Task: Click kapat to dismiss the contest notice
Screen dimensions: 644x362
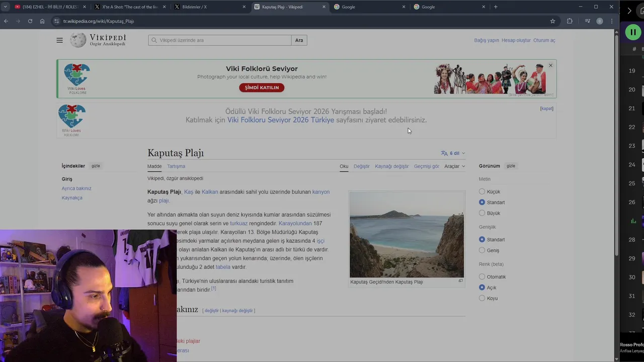Action: pyautogui.click(x=547, y=109)
